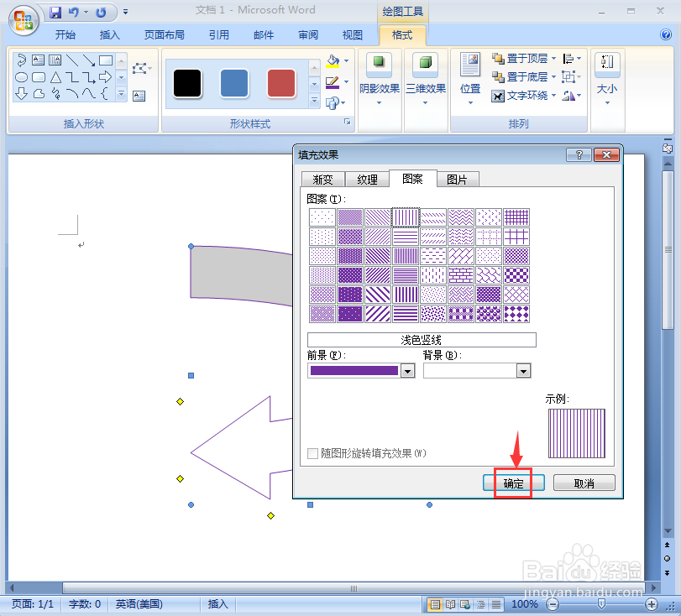
Task: Go to the 视图 ribbon tab
Action: 352,34
